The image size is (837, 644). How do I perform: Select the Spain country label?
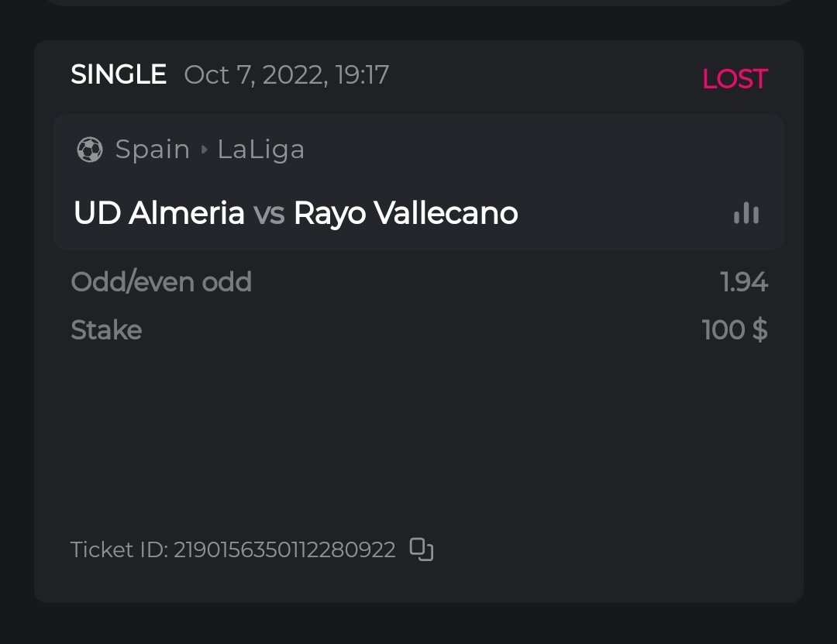tap(152, 150)
